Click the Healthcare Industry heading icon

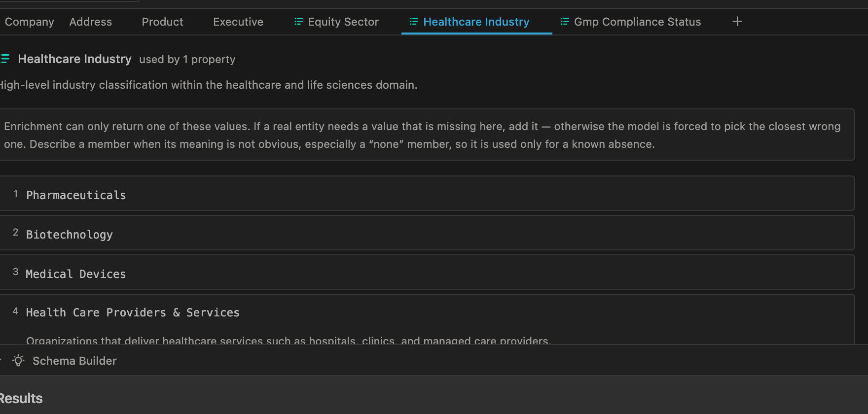(5, 59)
